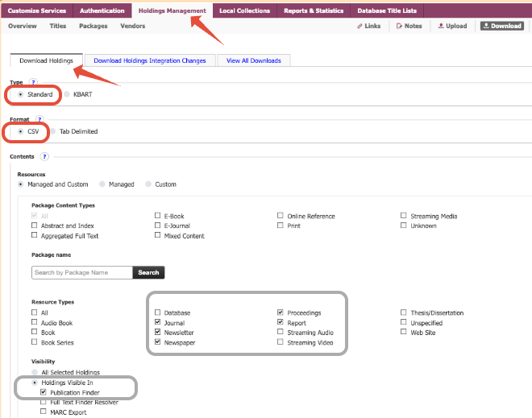Select Managed and Custom resources option
The height and width of the screenshot is (418, 532).
click(x=21, y=184)
